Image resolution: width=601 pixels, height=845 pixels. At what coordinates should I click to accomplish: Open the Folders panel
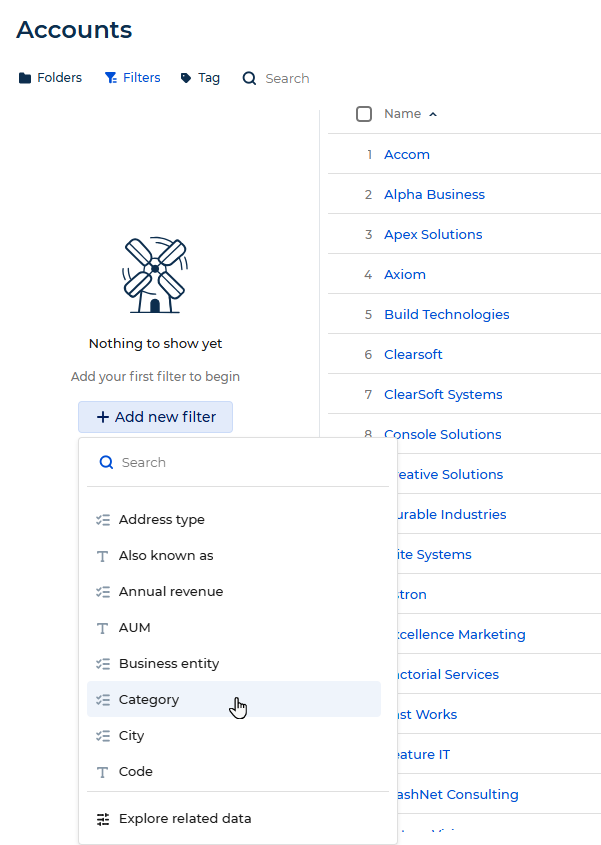[50, 78]
